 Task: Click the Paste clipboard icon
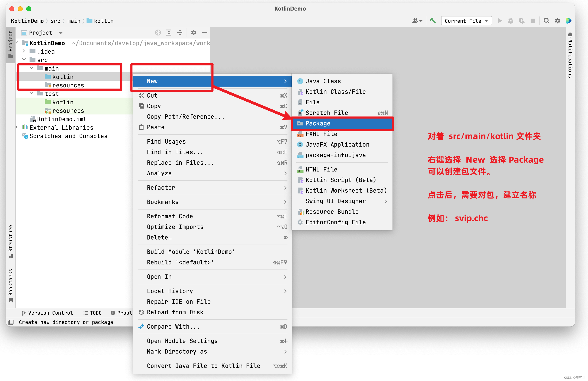pos(141,127)
